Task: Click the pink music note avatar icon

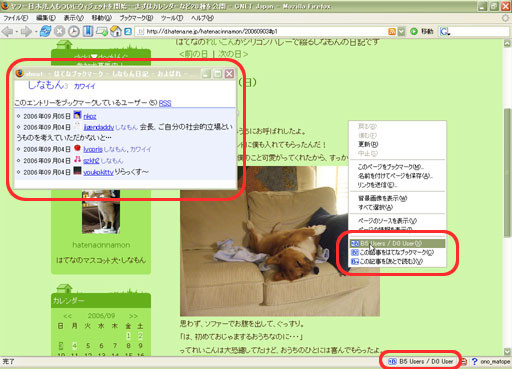Action: [77, 159]
